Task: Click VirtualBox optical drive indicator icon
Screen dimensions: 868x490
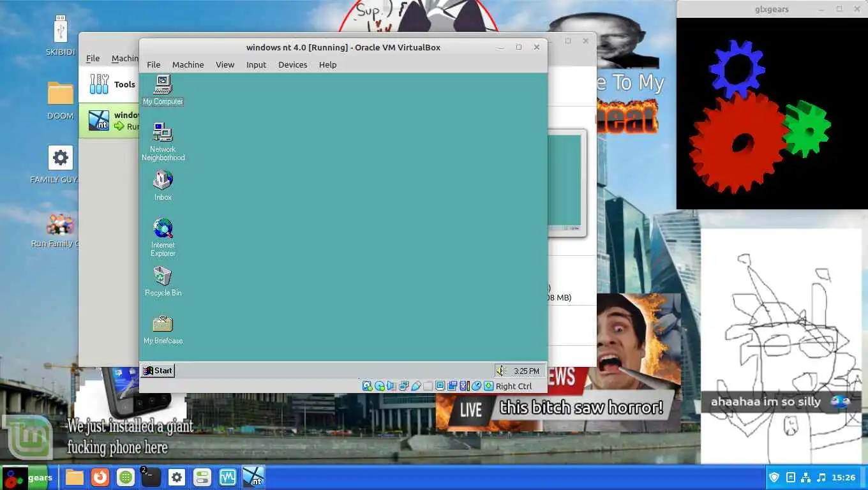Action: tap(380, 386)
